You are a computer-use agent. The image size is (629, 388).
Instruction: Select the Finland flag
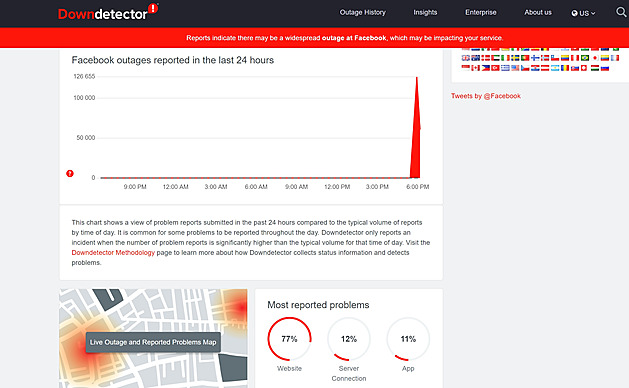coord(535,58)
